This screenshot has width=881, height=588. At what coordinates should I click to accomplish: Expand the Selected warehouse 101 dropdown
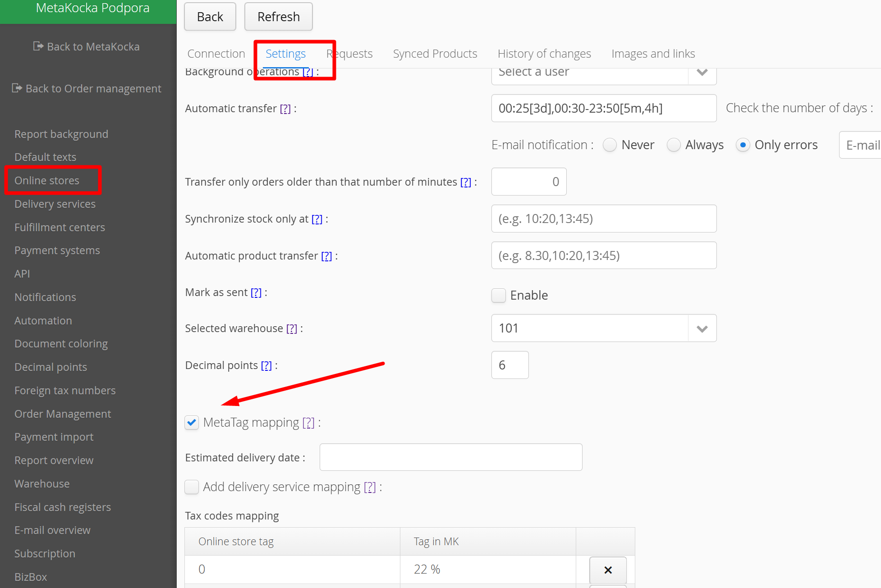pos(702,328)
